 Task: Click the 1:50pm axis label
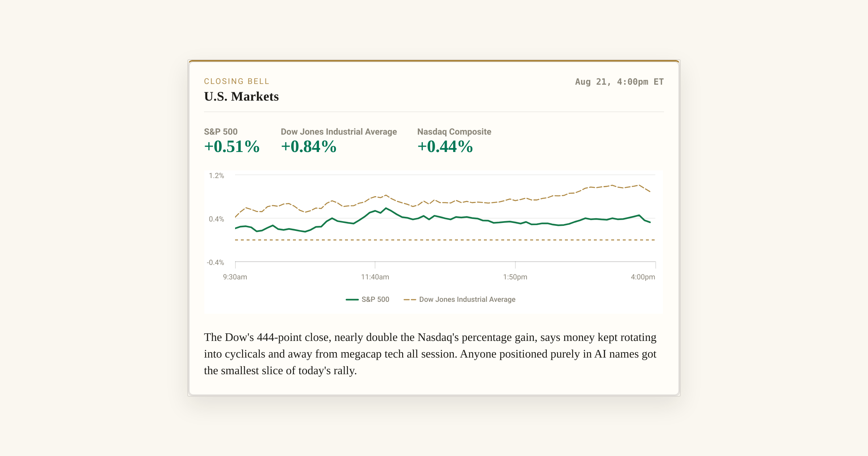515,277
